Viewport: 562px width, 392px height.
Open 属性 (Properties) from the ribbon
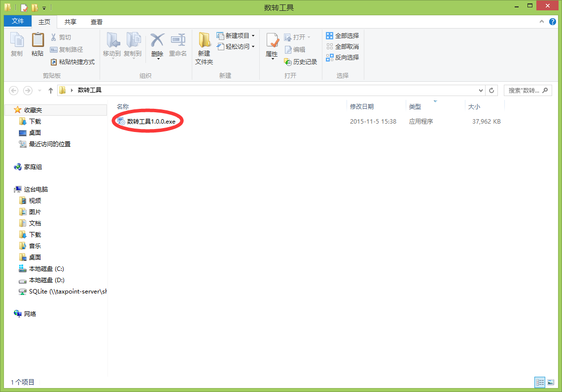[x=272, y=44]
